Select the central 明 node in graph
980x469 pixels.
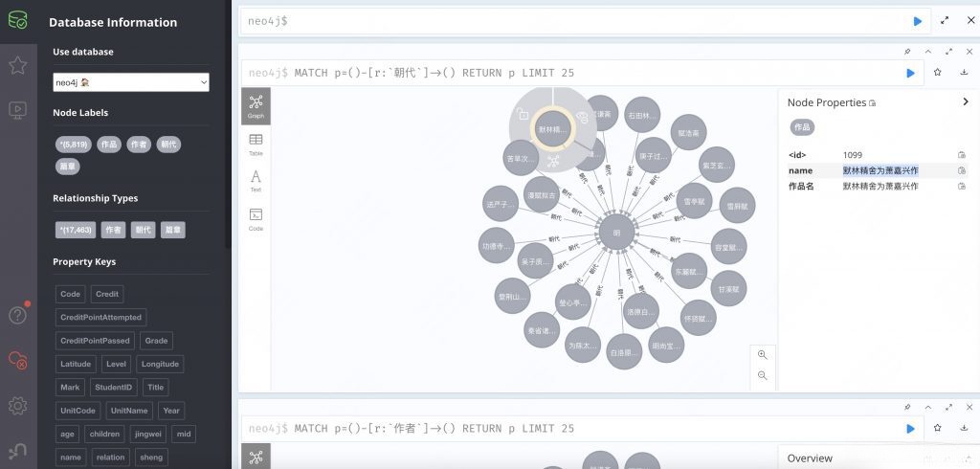coord(617,233)
